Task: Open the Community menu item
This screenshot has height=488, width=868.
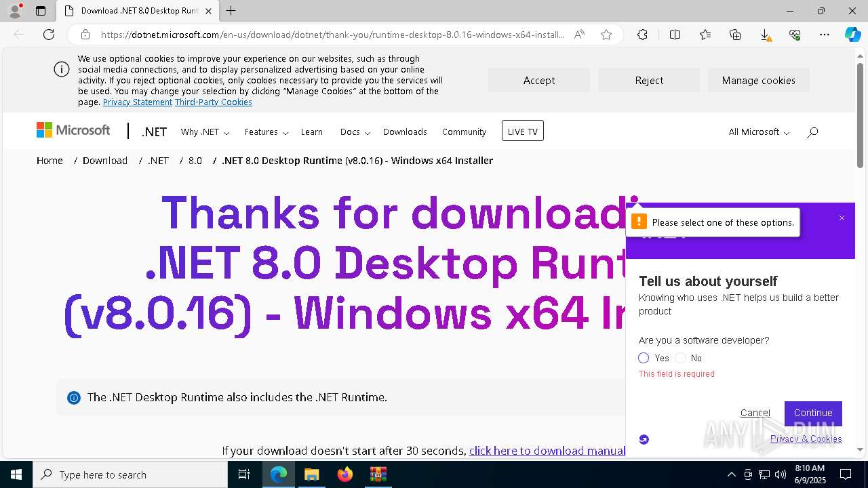Action: coord(464,132)
